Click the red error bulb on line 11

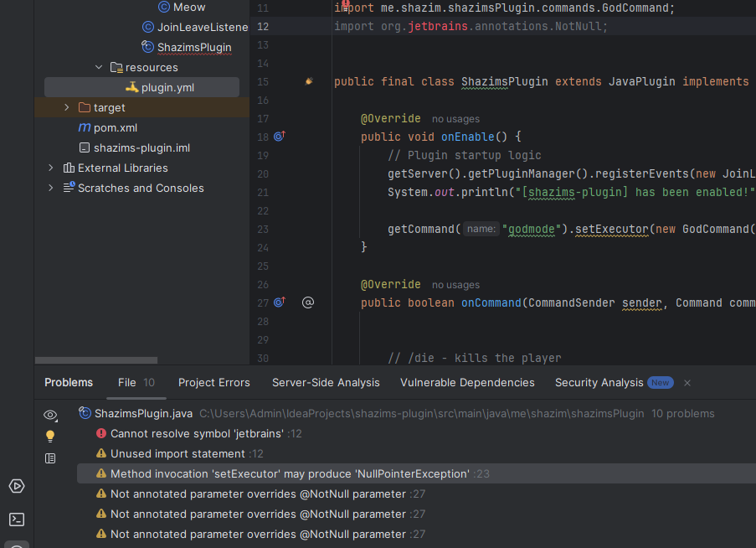[345, 4]
